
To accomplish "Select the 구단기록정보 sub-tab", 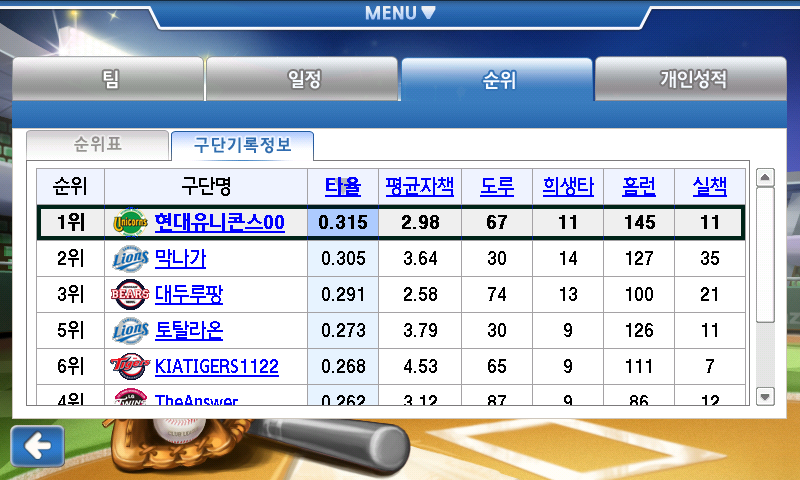I will click(242, 145).
